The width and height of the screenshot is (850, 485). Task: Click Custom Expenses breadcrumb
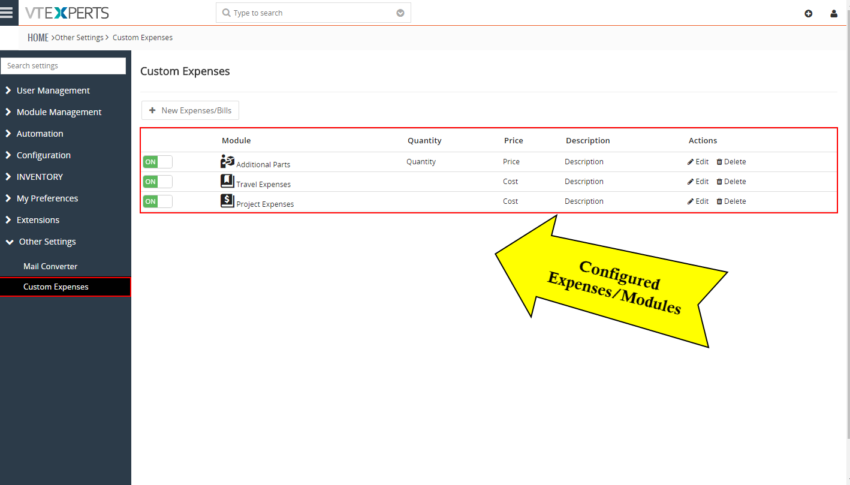pyautogui.click(x=143, y=37)
